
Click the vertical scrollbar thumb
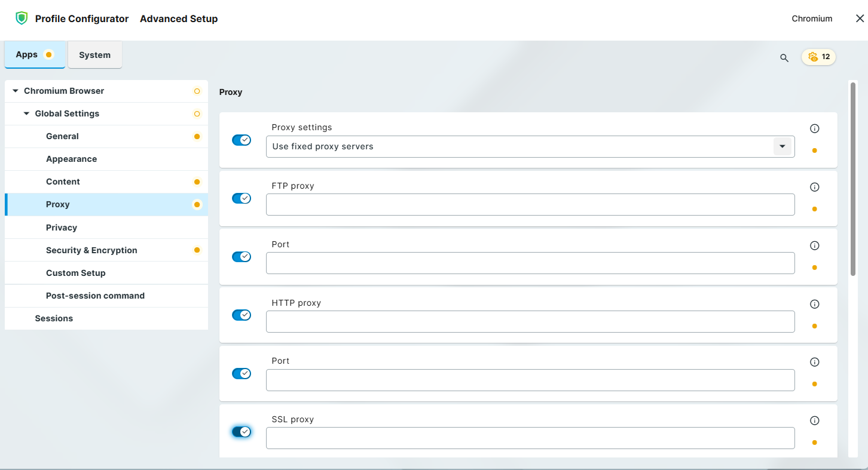[853, 179]
